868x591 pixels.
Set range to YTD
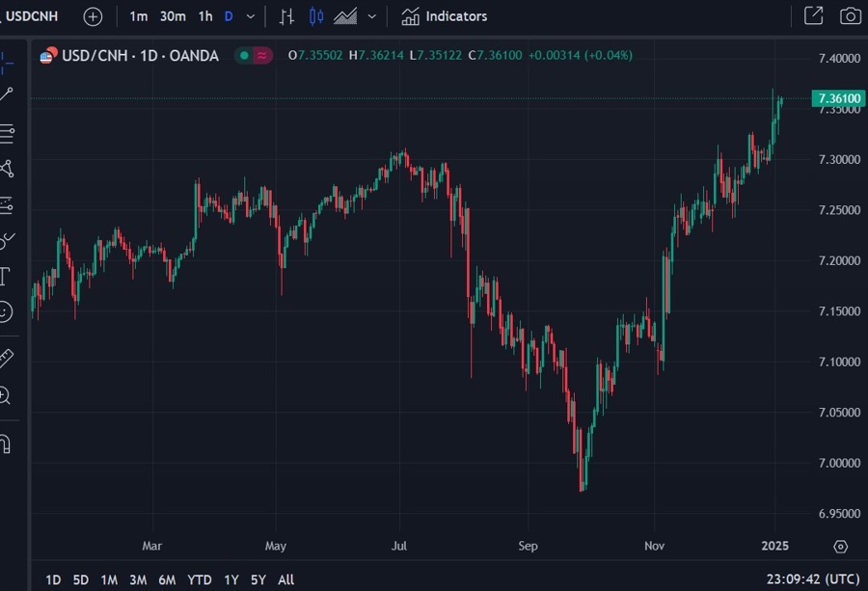click(x=200, y=580)
